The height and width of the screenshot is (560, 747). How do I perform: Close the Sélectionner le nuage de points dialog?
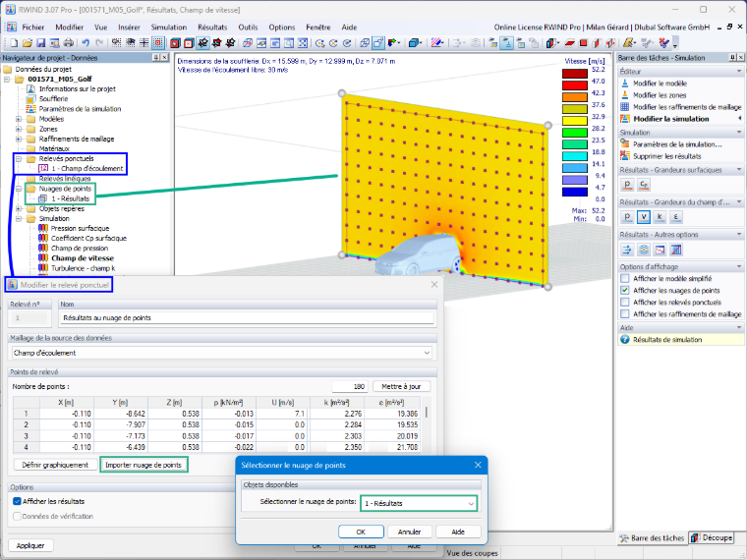(x=478, y=466)
